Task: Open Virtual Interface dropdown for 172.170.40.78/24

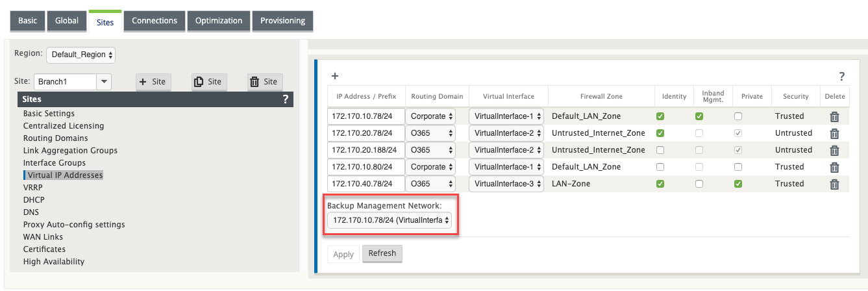Action: (x=507, y=184)
